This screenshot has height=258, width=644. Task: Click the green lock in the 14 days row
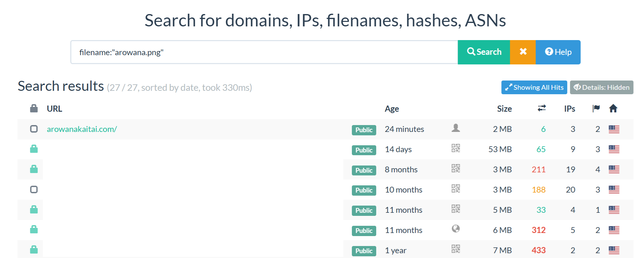coord(34,149)
